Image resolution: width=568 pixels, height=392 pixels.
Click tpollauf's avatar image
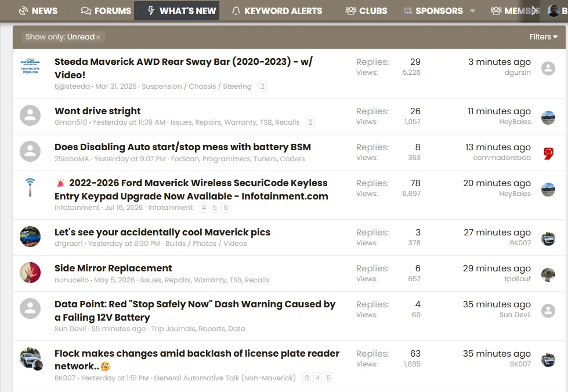[548, 275]
